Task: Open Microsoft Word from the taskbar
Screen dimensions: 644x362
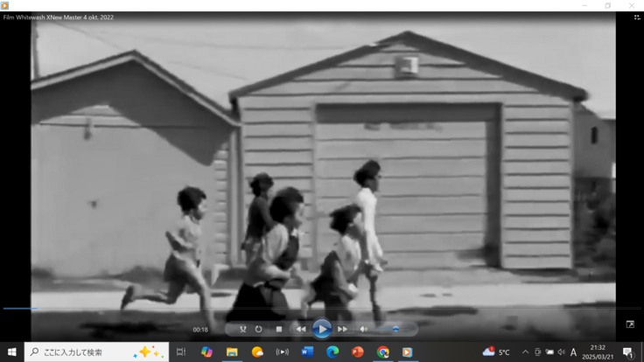Action: click(x=307, y=352)
